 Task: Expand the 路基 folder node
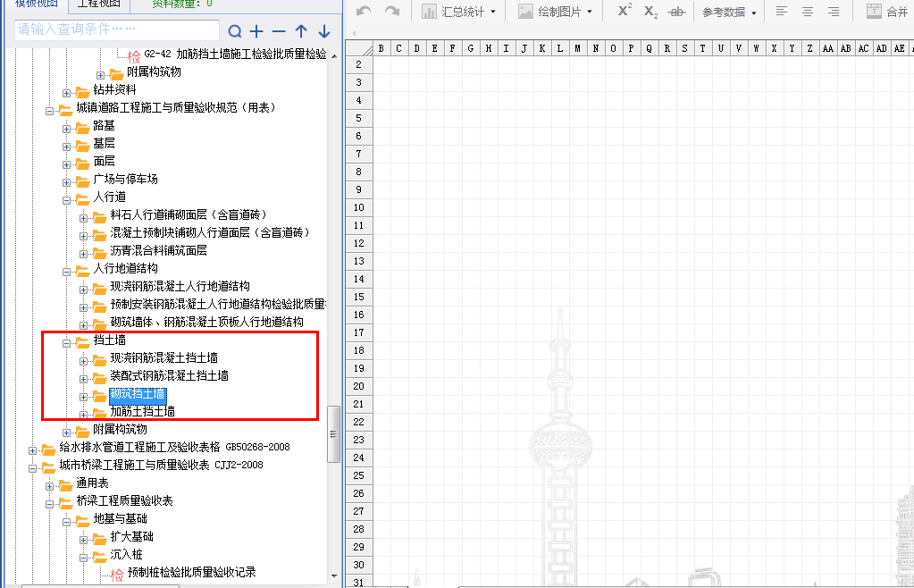tap(67, 126)
